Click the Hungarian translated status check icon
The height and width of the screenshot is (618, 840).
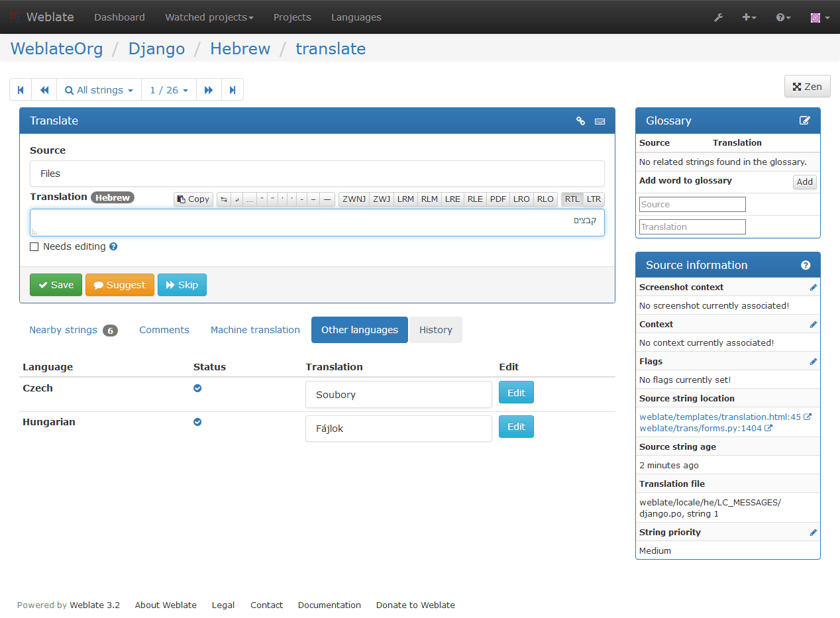197,422
